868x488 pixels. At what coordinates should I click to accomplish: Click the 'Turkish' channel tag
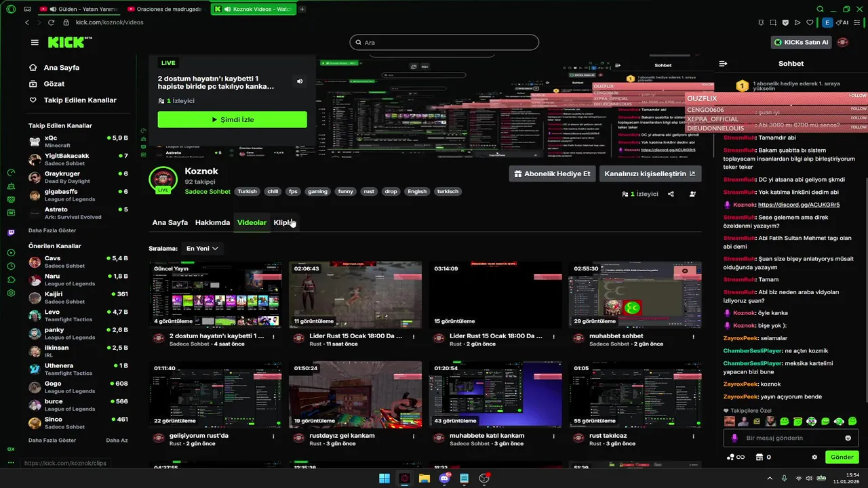[x=248, y=192]
